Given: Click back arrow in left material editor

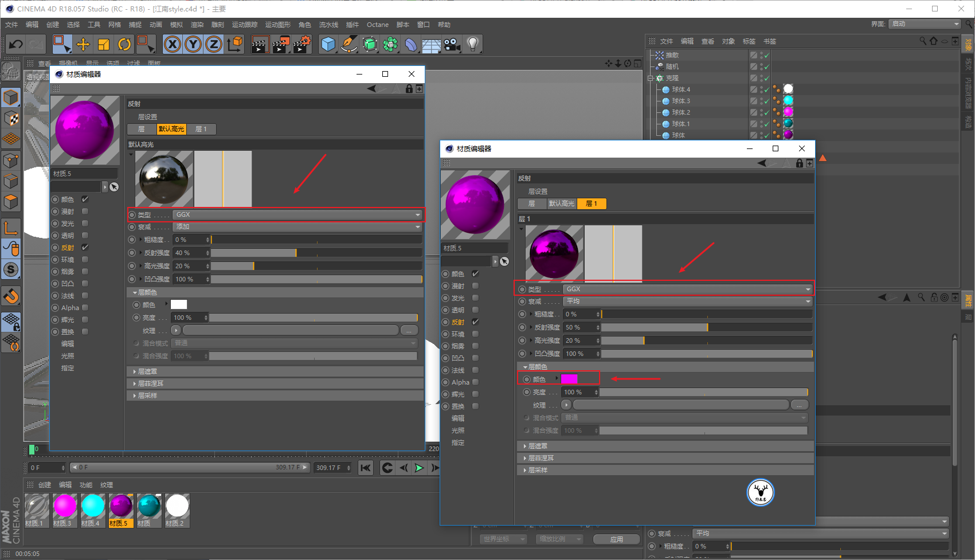Looking at the screenshot, I should [x=373, y=89].
